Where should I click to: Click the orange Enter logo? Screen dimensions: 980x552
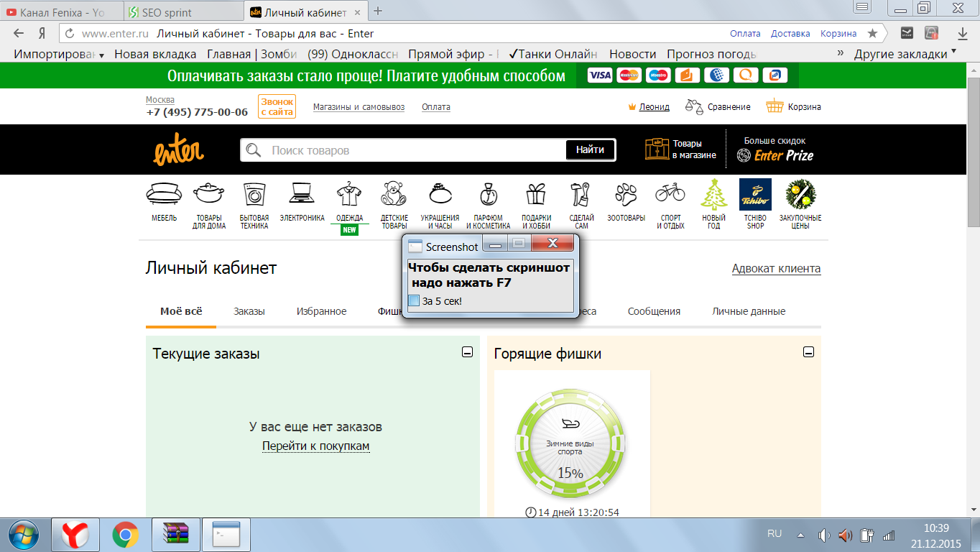tap(178, 149)
